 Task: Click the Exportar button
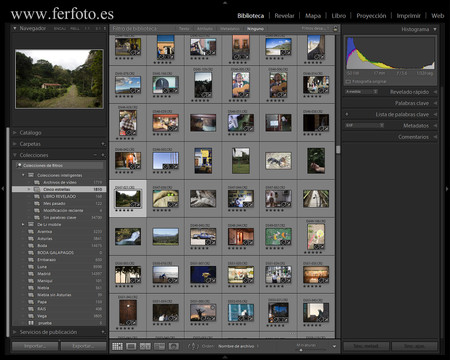pyautogui.click(x=83, y=346)
